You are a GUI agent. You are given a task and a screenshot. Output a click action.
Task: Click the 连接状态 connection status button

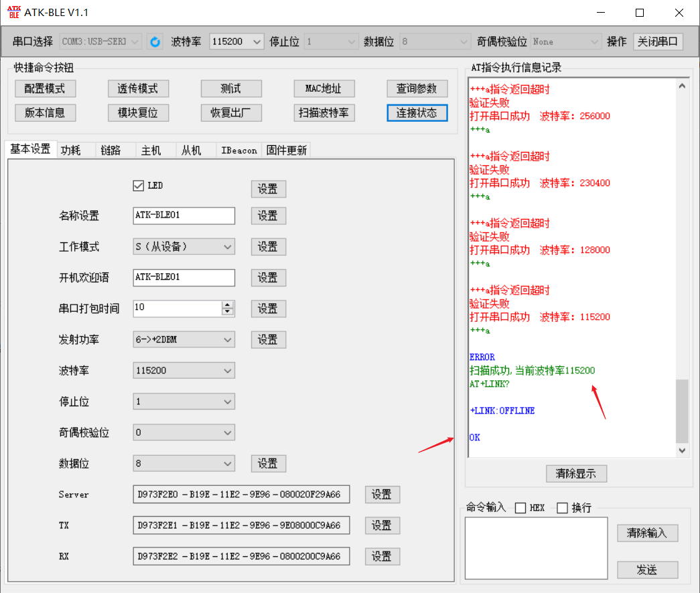[x=417, y=112]
